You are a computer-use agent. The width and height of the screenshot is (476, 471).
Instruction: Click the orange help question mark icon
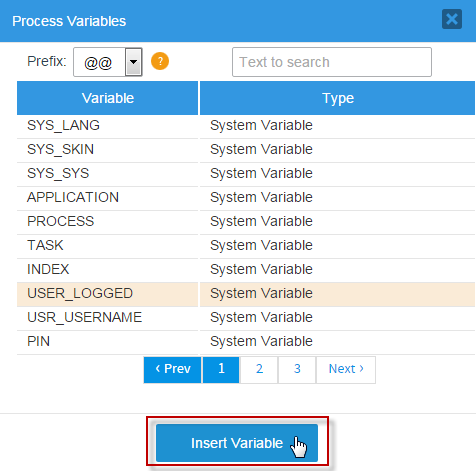pyautogui.click(x=160, y=61)
